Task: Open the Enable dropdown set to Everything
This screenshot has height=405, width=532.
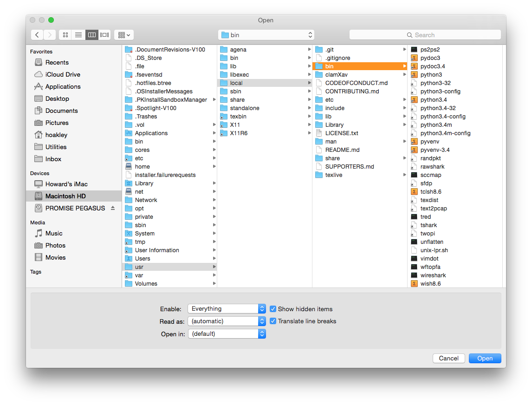Action: pos(227,309)
